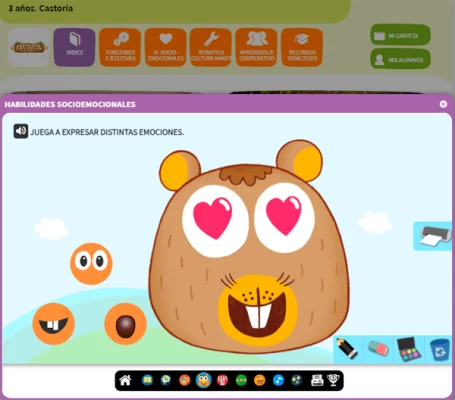Open the Funciones Ejecutivas tab
The image size is (455, 400).
coord(120,47)
